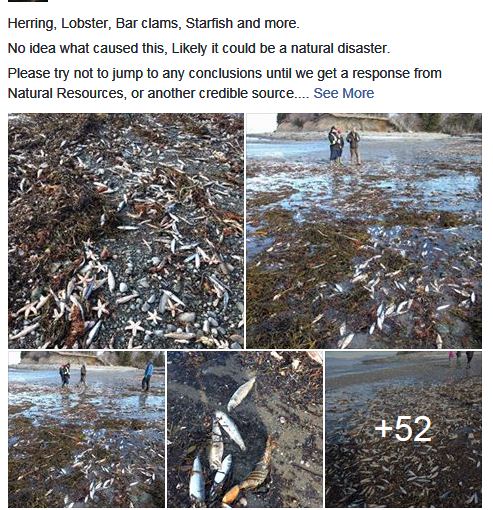Open close-up photo of herring and lobster
This screenshot has height=510, width=493.
click(245, 429)
